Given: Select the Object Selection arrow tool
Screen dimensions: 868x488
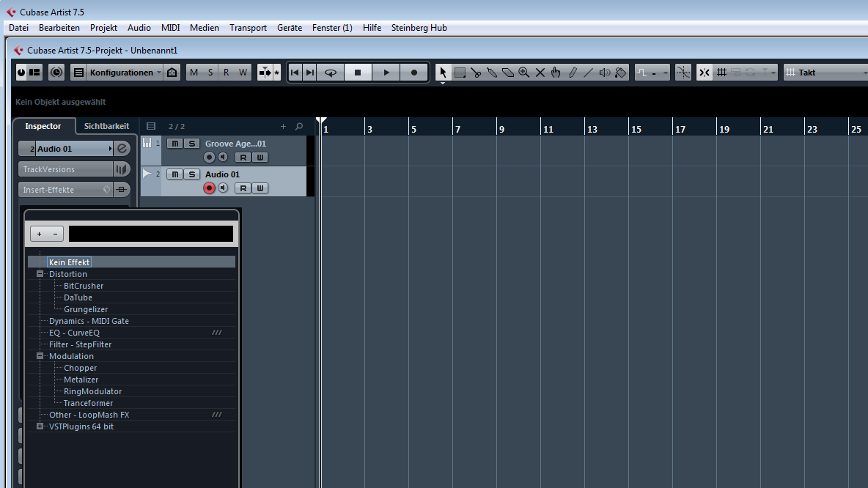Looking at the screenshot, I should (442, 73).
